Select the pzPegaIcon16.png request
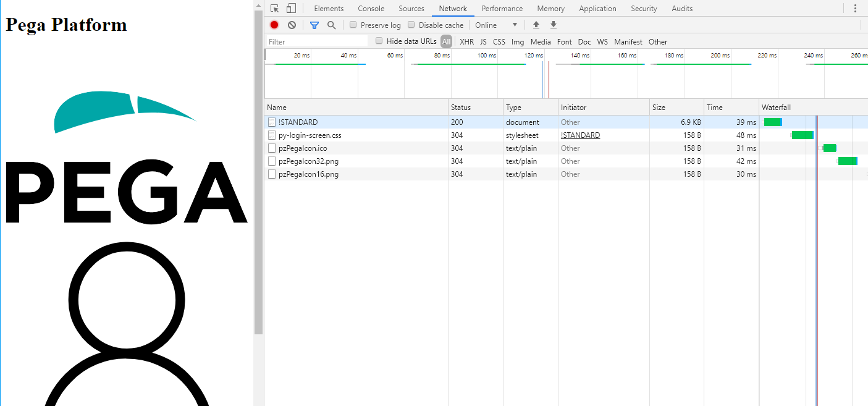Image resolution: width=868 pixels, height=406 pixels. pyautogui.click(x=566, y=174)
